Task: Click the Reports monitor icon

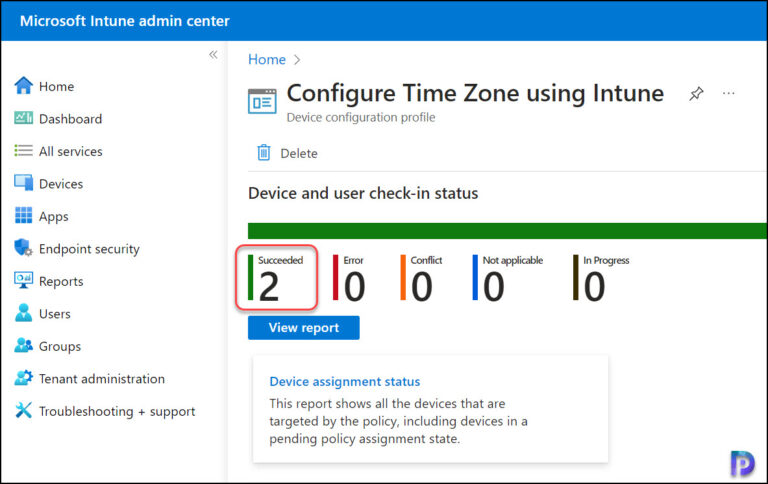Action: coord(23,281)
